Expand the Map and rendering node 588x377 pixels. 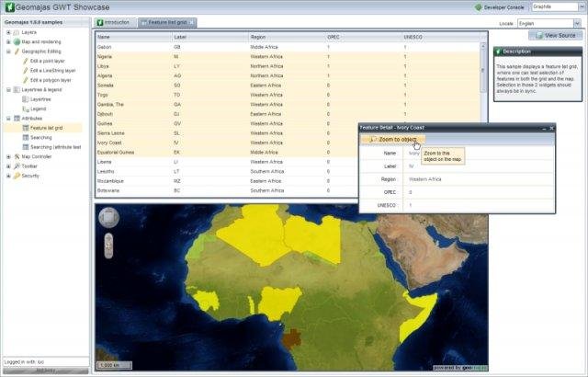point(8,42)
